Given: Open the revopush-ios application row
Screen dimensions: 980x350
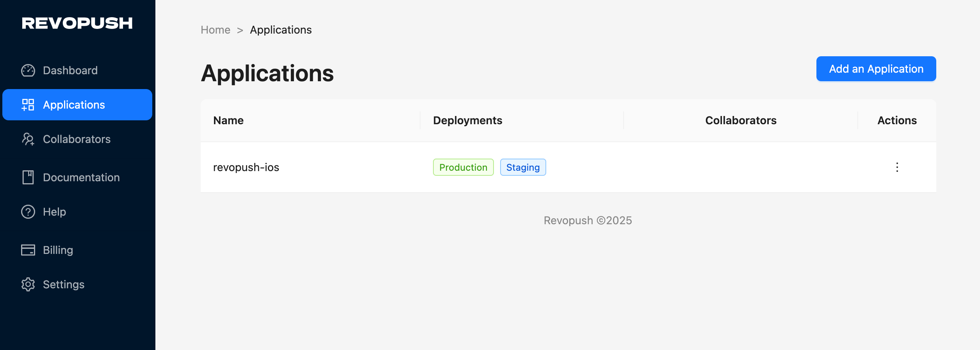Looking at the screenshot, I should (246, 167).
